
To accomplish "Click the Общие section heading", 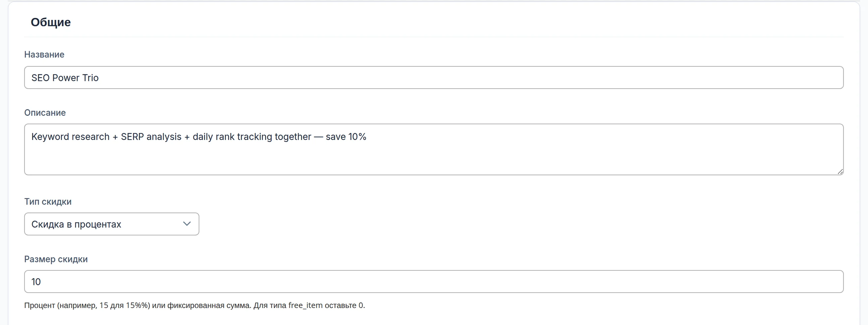I will pos(50,22).
